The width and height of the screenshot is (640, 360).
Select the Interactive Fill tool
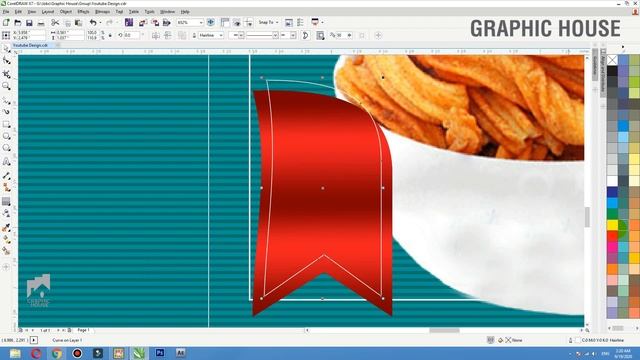point(7,240)
